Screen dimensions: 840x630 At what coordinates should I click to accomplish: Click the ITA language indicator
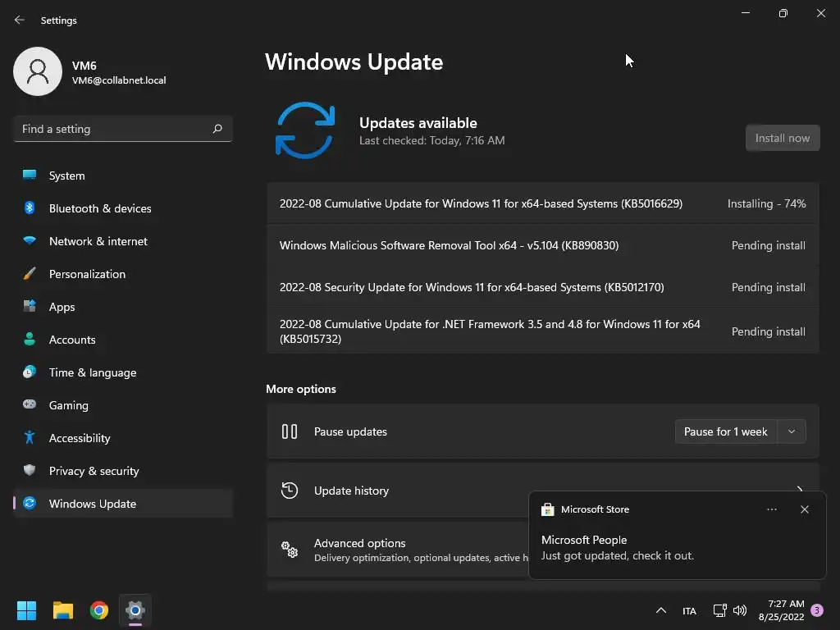[689, 610]
